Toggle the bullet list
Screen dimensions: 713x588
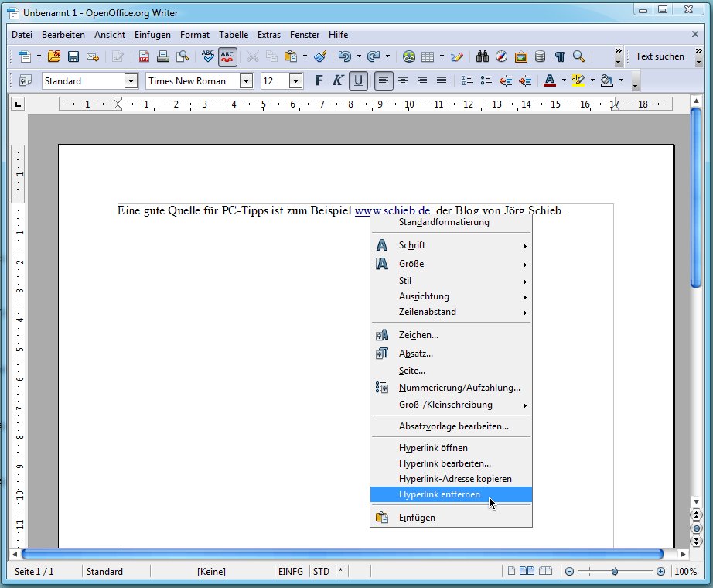pyautogui.click(x=486, y=81)
